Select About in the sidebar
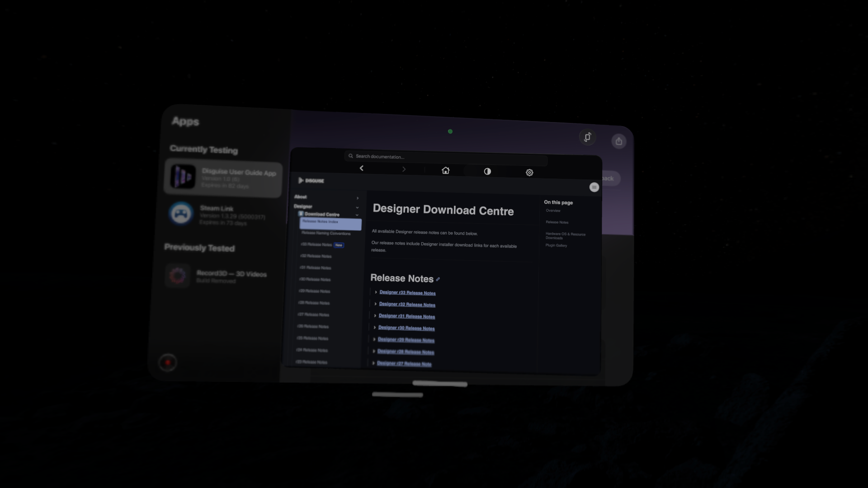This screenshot has height=488, width=868. point(301,197)
